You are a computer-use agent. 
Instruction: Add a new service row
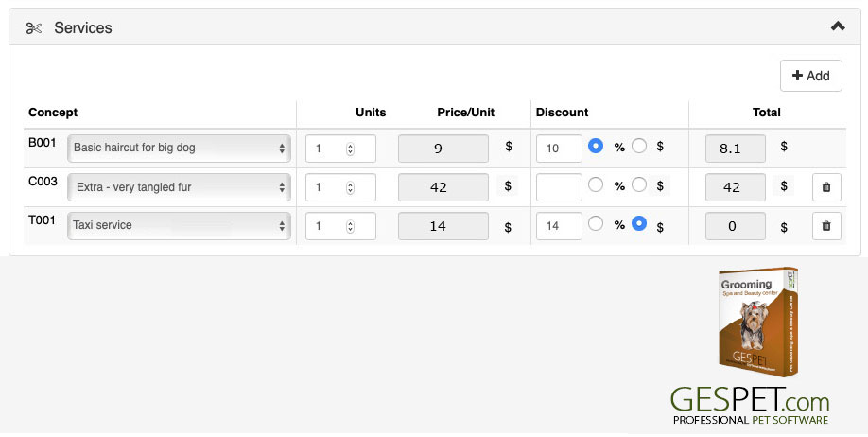[811, 76]
